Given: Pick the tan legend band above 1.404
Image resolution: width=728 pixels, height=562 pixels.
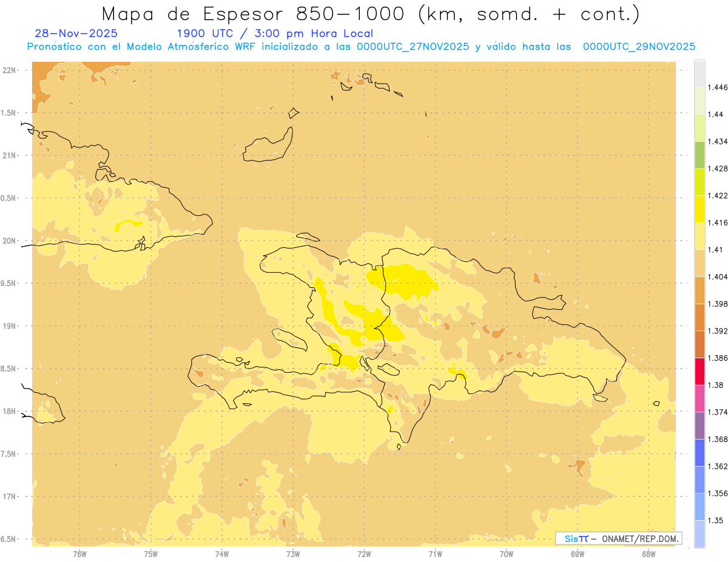Looking at the screenshot, I should [699, 263].
